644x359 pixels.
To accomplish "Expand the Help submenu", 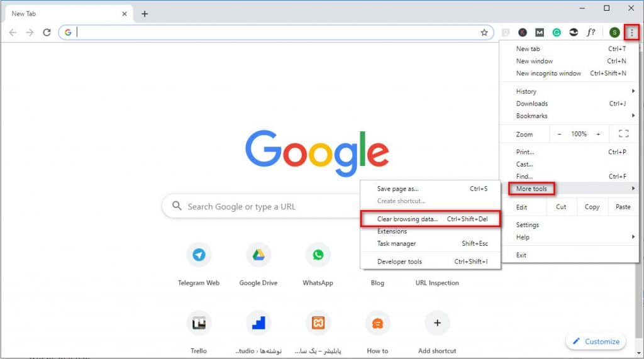I will point(569,237).
